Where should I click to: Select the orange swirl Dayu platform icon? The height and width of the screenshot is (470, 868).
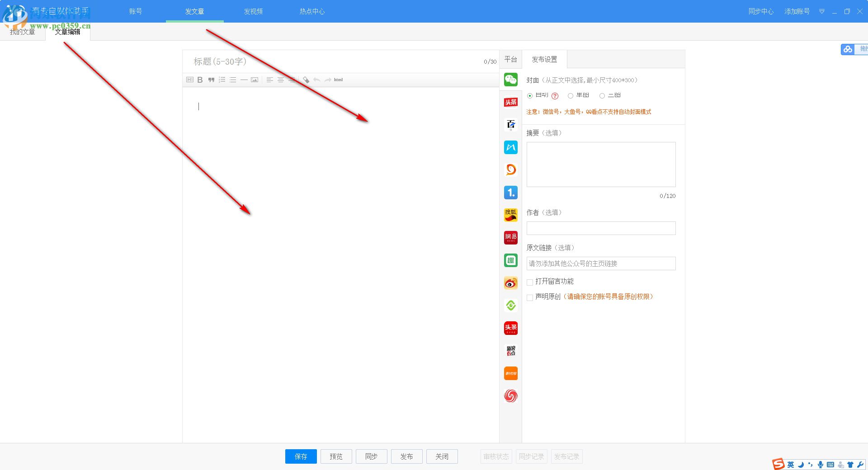point(511,170)
